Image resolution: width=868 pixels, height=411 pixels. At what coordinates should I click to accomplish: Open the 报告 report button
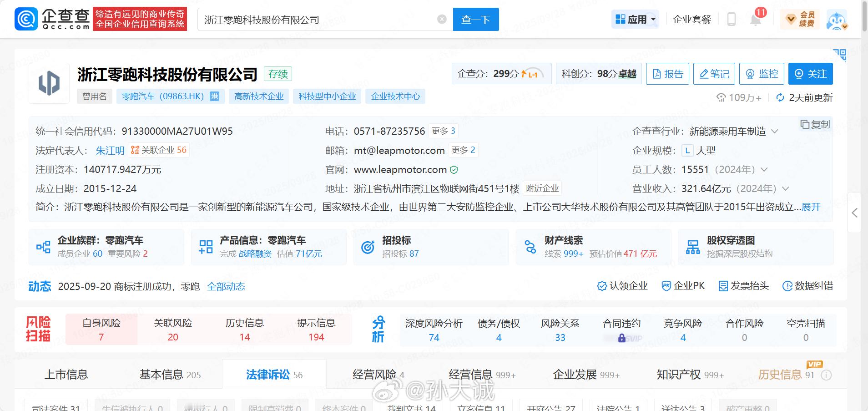pos(667,74)
